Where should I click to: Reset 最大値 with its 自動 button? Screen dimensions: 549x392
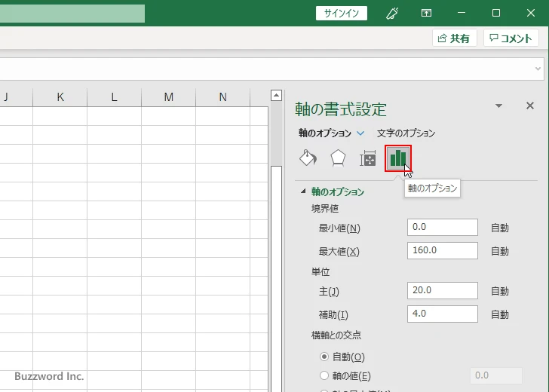tap(500, 251)
